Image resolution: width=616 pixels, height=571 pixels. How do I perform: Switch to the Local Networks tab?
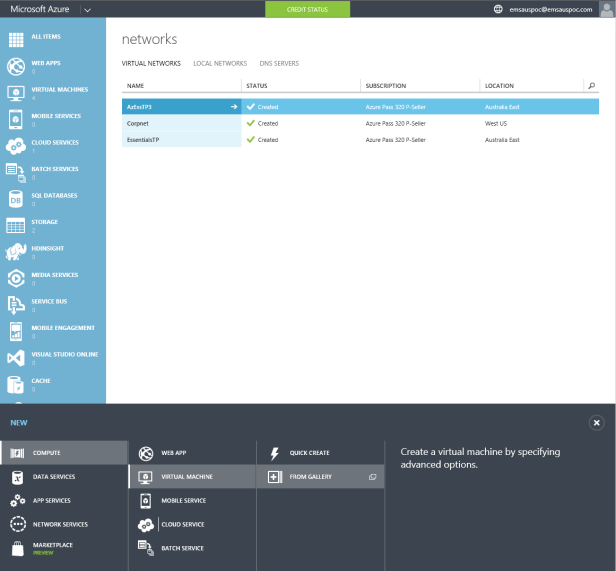(219, 63)
